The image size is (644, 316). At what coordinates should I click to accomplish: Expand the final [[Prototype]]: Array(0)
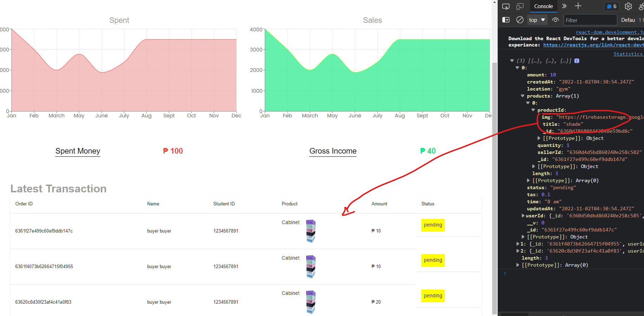[518, 265]
